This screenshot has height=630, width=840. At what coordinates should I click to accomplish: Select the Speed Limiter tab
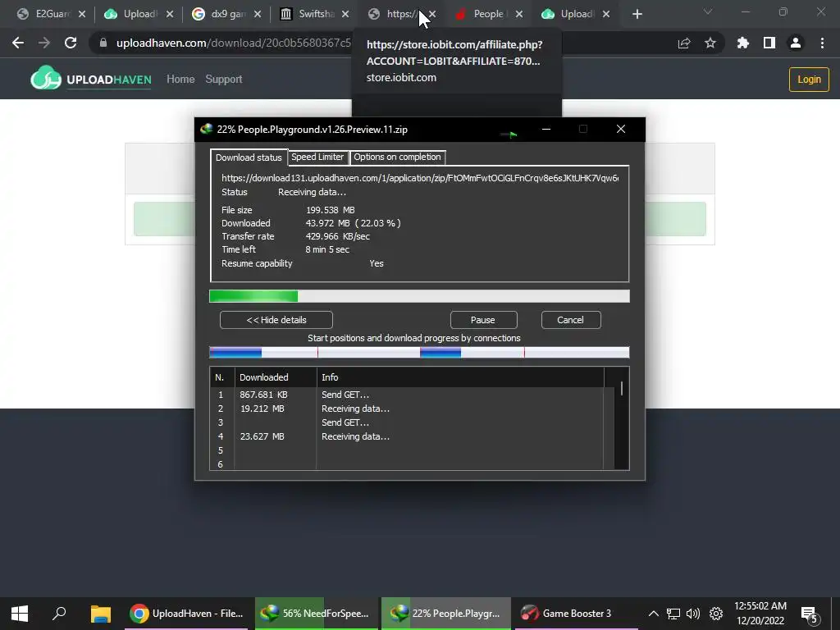point(317,157)
